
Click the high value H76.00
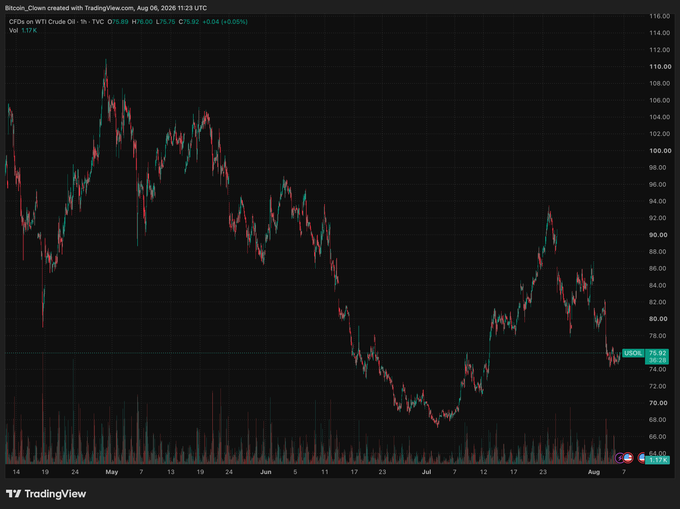(x=142, y=22)
